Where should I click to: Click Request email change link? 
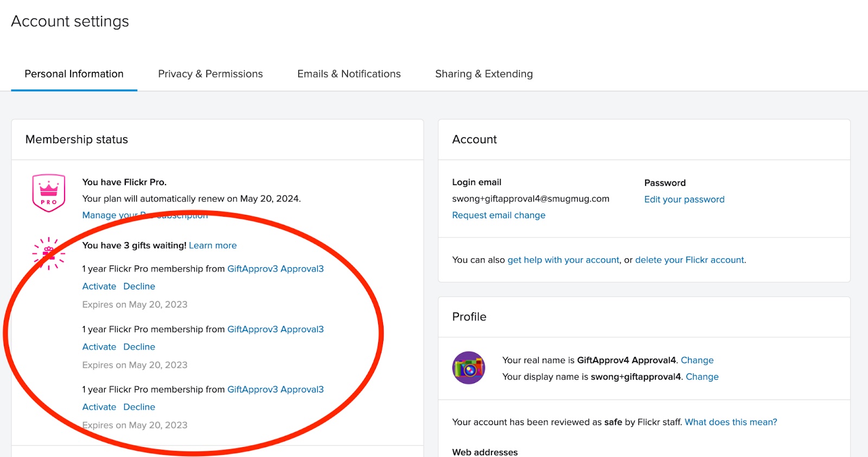(x=499, y=215)
